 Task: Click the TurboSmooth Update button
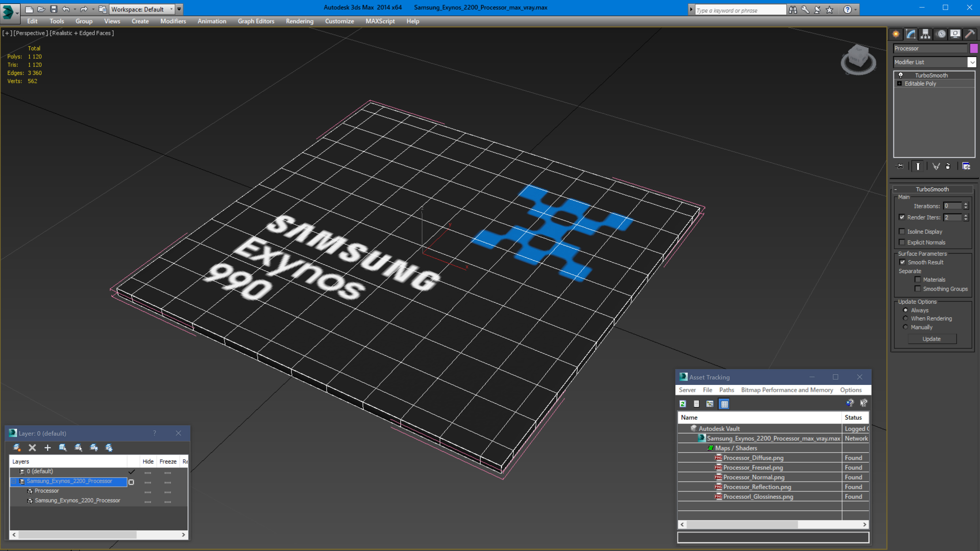(x=931, y=339)
